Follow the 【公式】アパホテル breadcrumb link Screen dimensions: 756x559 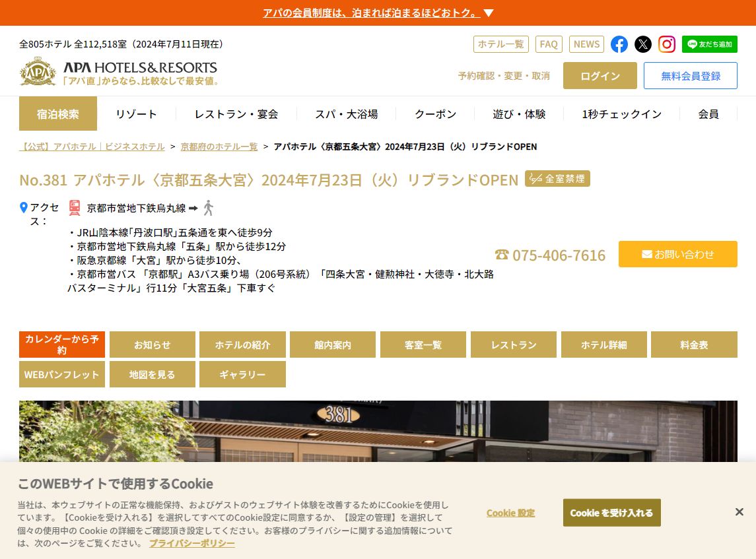(92, 147)
